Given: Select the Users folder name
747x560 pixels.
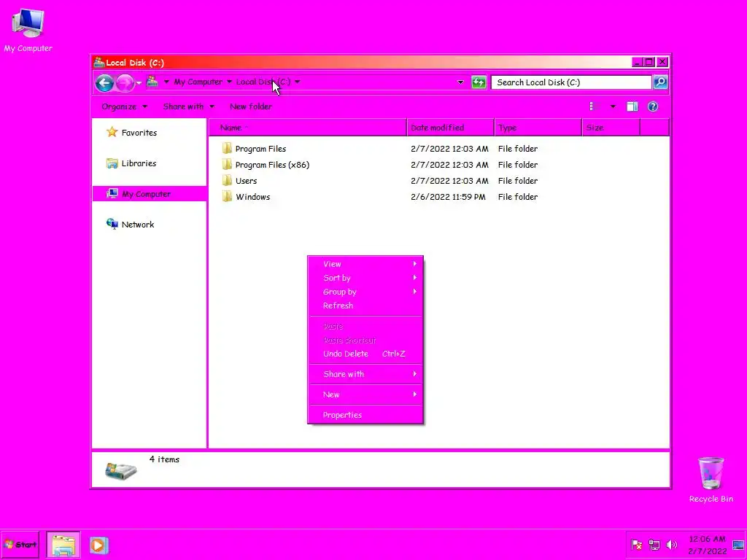Looking at the screenshot, I should pos(246,181).
